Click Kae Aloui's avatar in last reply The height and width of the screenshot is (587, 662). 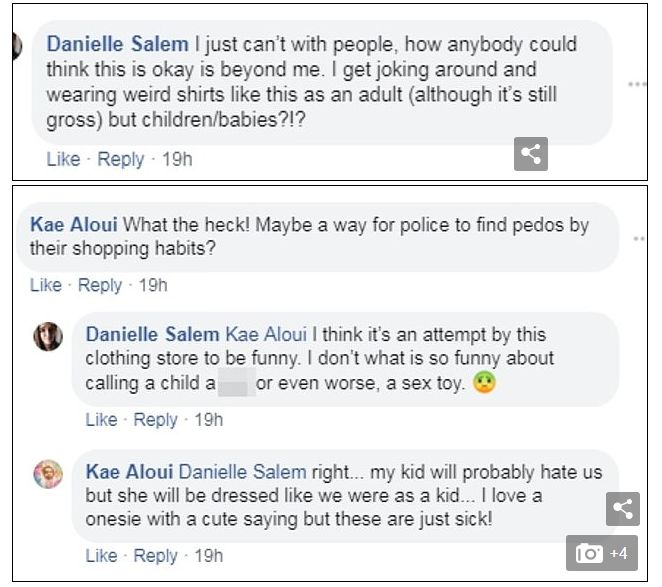pos(48,474)
